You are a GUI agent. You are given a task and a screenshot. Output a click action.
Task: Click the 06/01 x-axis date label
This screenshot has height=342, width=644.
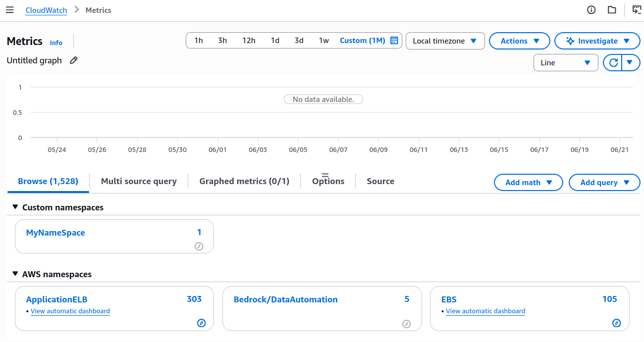217,149
